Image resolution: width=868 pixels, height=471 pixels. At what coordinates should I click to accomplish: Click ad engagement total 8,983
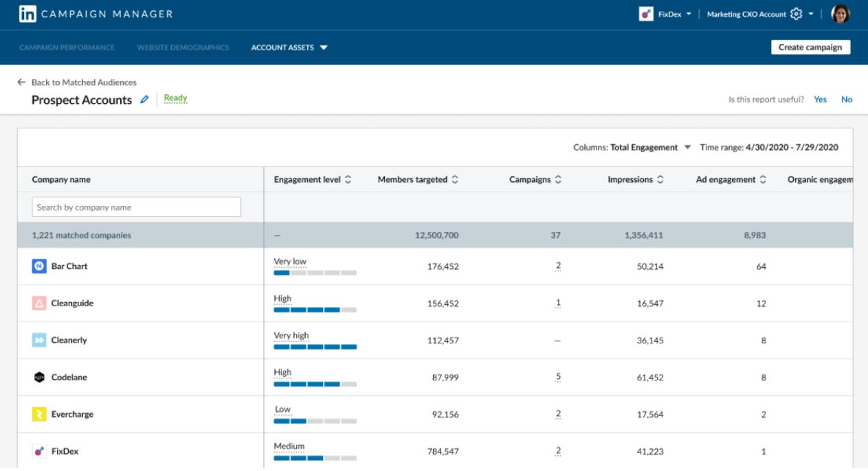(x=755, y=235)
